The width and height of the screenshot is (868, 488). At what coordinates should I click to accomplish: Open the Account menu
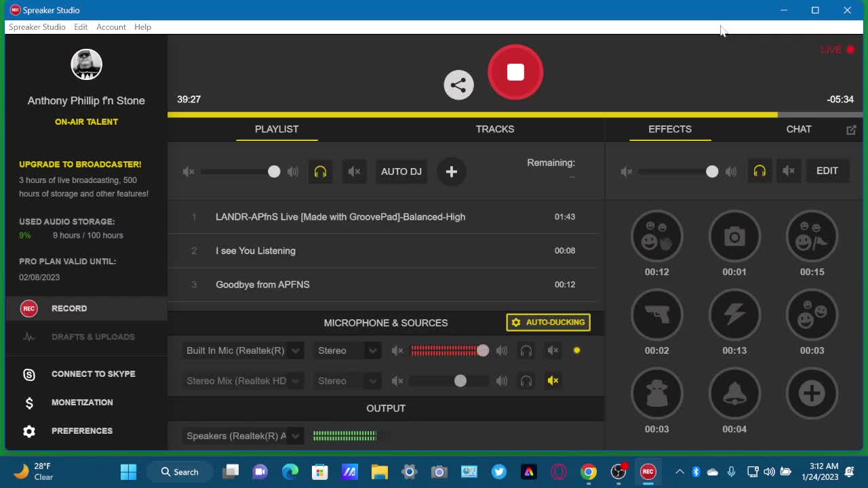(x=111, y=27)
